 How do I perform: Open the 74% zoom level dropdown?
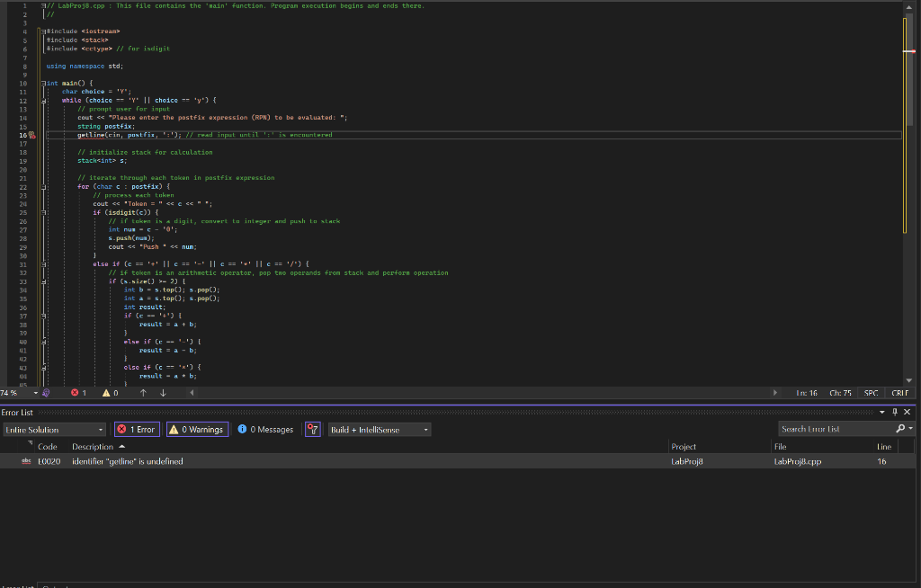coord(22,393)
